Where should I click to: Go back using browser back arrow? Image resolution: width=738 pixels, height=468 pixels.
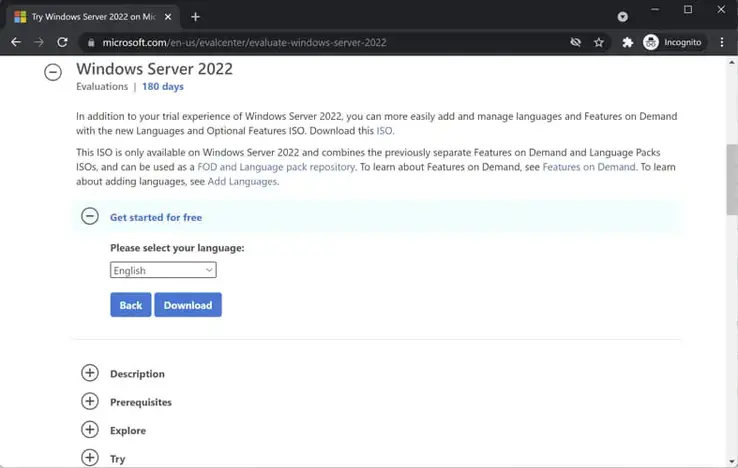coord(16,42)
